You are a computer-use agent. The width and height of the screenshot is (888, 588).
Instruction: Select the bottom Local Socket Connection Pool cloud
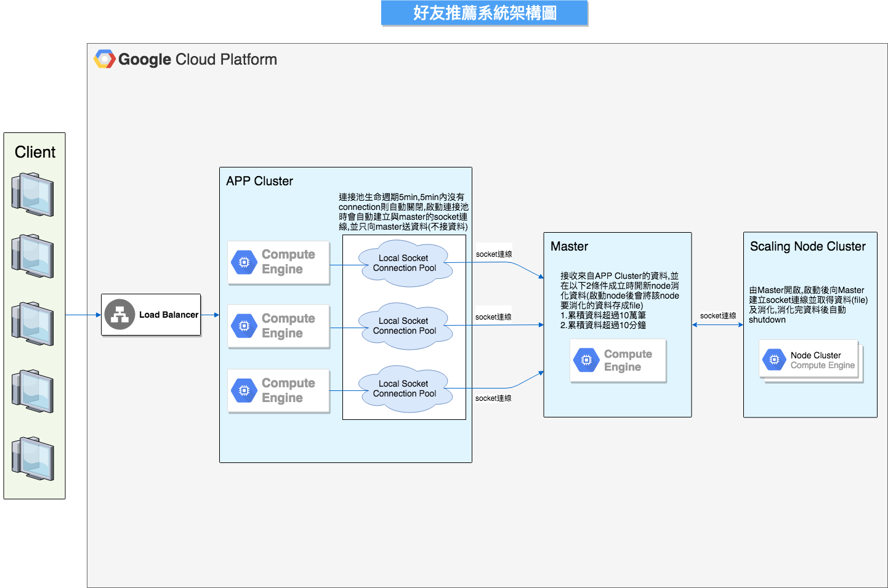click(x=404, y=389)
